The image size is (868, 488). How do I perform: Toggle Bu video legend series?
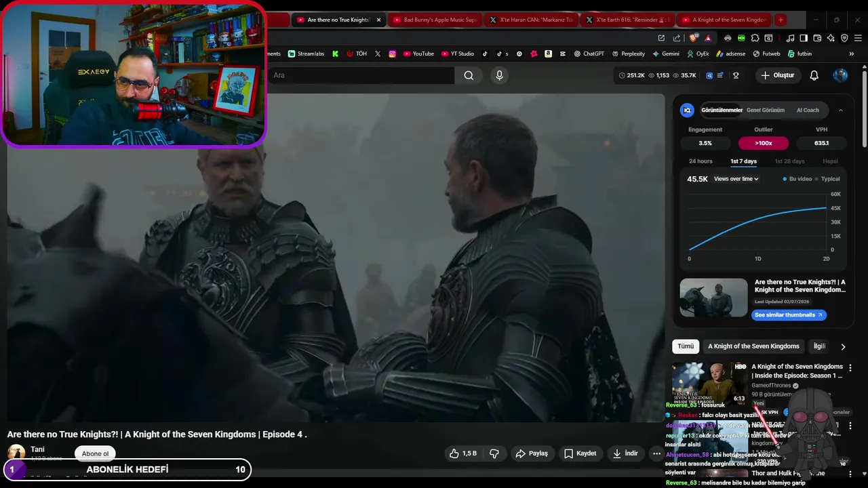coord(797,179)
